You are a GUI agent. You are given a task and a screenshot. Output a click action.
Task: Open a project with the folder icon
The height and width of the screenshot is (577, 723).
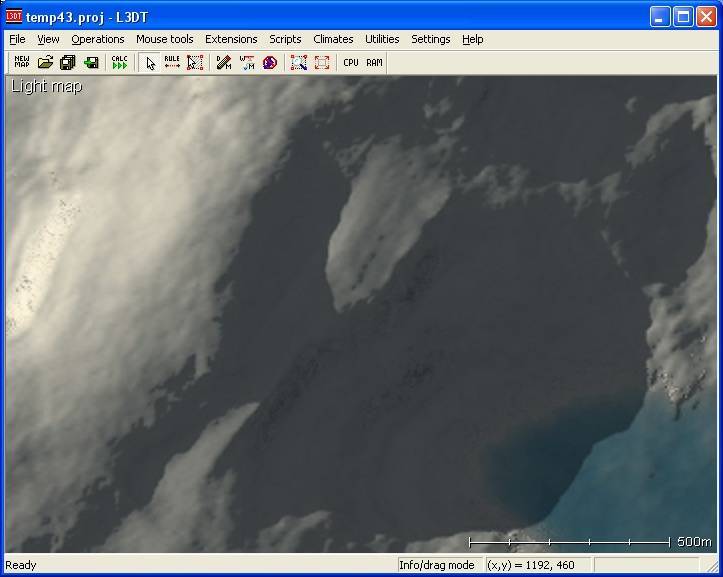pyautogui.click(x=45, y=62)
